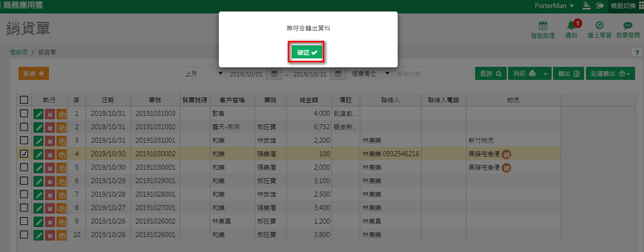Sort by 總金額 column header
Image resolution: width=644 pixels, height=252 pixels.
tap(310, 100)
